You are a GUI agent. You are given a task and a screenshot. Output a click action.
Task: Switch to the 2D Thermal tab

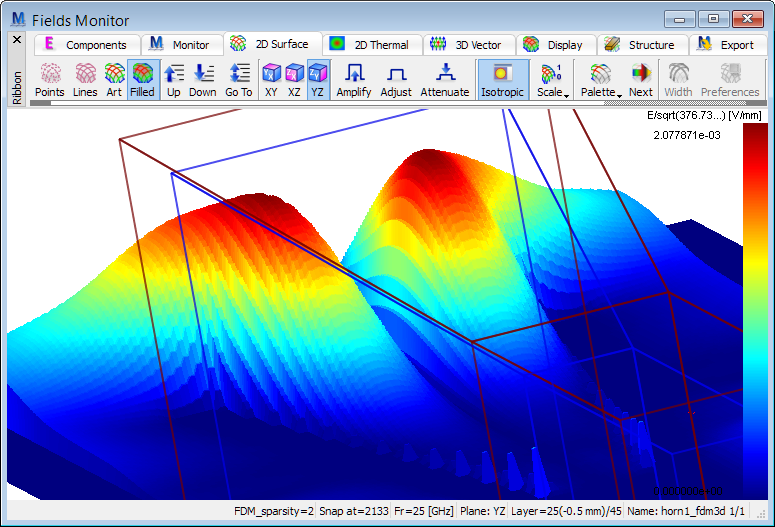click(369, 44)
